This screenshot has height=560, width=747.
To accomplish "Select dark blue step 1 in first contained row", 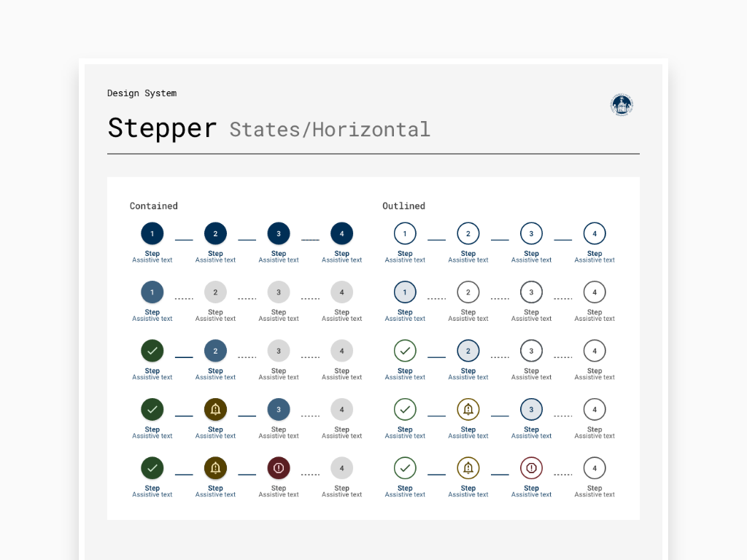I will pos(152,234).
